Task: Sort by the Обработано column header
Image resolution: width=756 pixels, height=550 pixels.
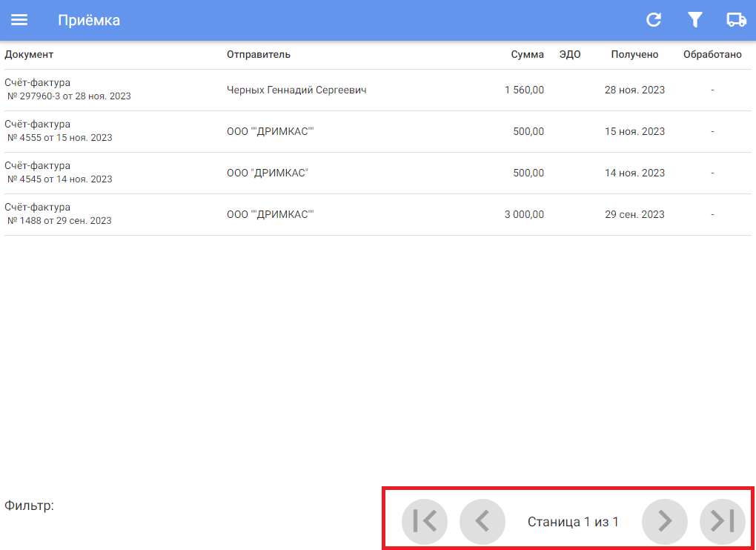Action: [x=712, y=54]
